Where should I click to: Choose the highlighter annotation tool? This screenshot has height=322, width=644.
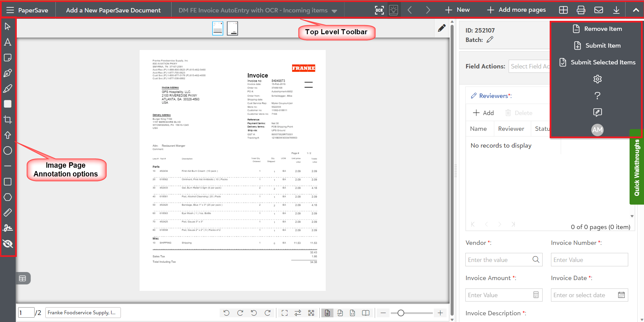point(7,89)
